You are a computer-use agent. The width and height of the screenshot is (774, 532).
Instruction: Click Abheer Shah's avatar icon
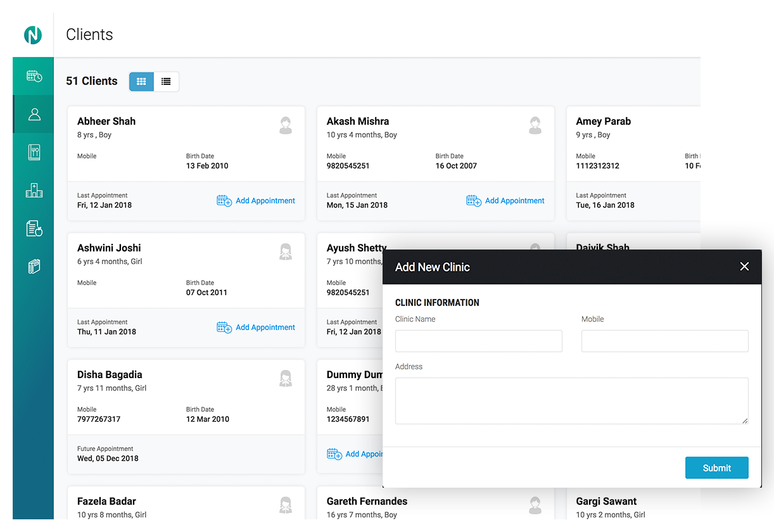click(x=286, y=125)
